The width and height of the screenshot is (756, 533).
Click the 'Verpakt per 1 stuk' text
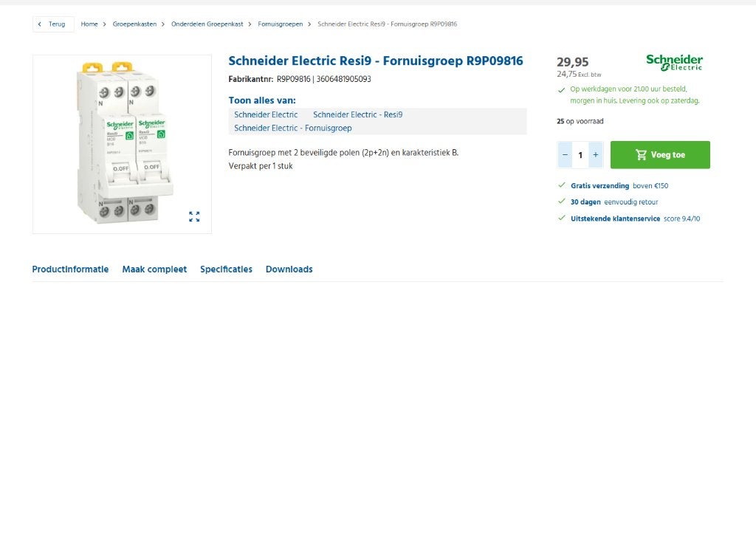click(x=261, y=166)
